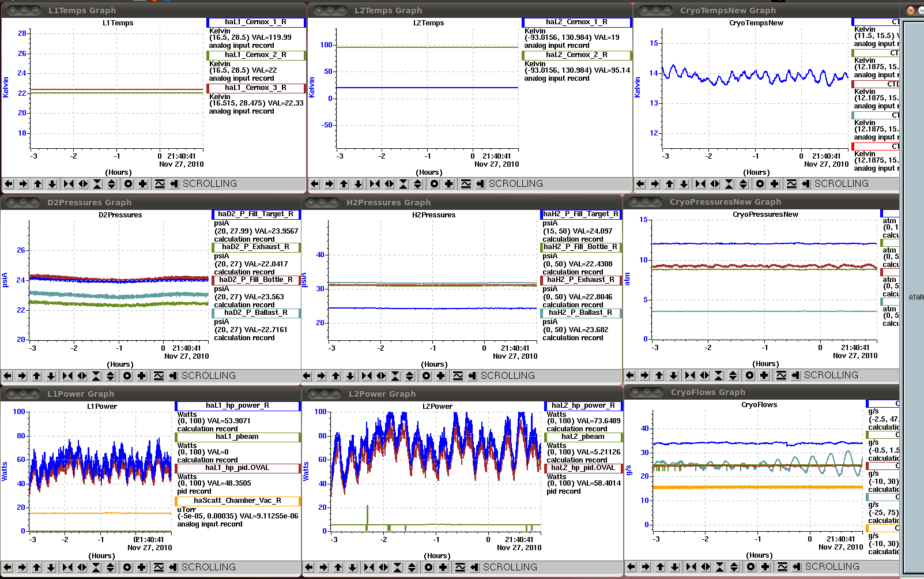This screenshot has height=579, width=924.
Task: Click the circle icon in L2Power Graph toolbar
Action: [x=429, y=567]
